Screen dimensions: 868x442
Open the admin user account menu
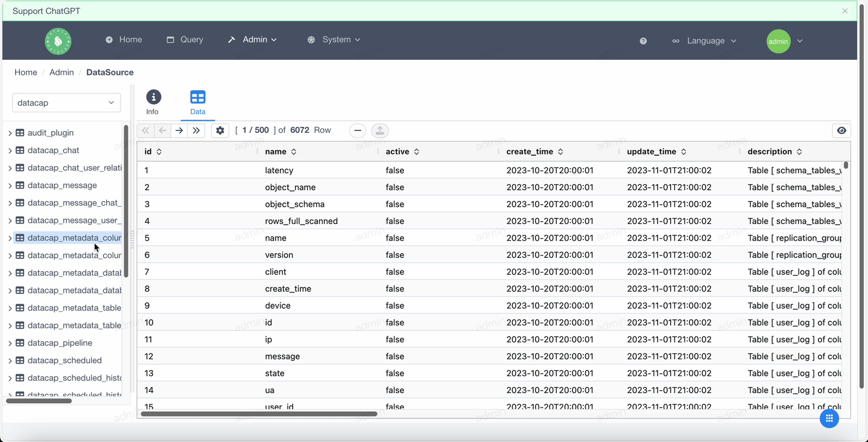[784, 41]
